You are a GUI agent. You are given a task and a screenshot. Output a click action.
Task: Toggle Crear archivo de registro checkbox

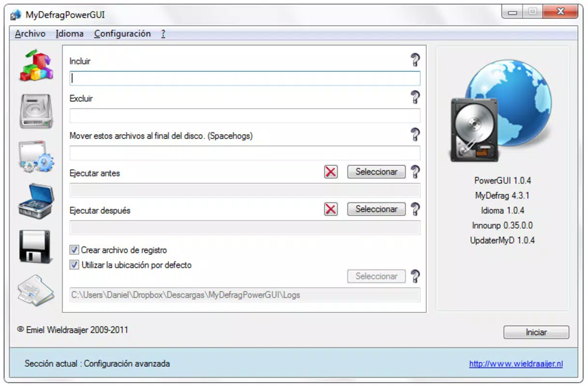pos(74,250)
